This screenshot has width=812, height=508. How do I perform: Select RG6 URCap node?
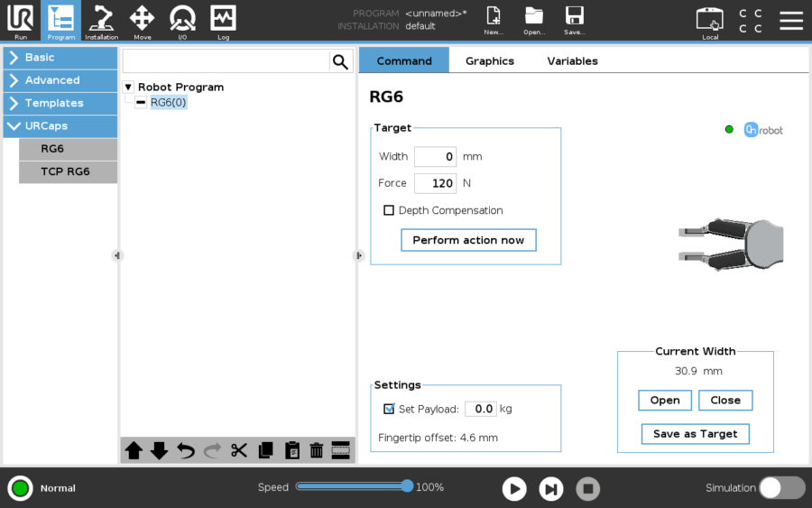68,149
